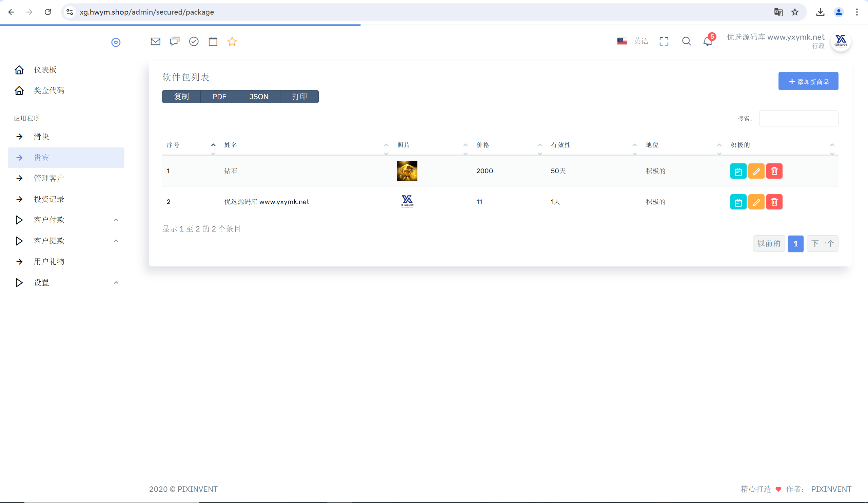Open the chat messages icon
The width and height of the screenshot is (868, 503).
click(x=175, y=42)
